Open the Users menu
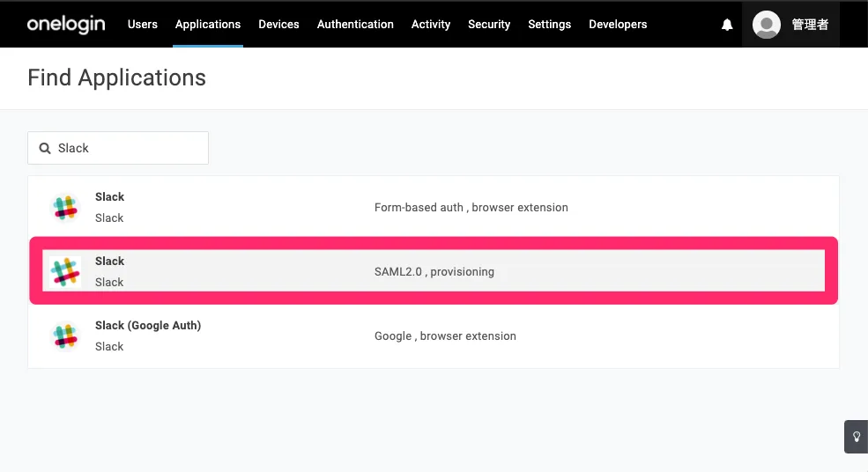The image size is (868, 472). pos(143,24)
